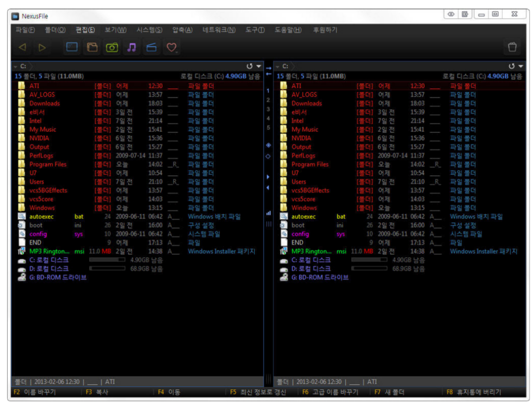Viewport: 532px width, 406px height.
Task: Open the left pane path history dropdown arrow
Action: click(258, 66)
